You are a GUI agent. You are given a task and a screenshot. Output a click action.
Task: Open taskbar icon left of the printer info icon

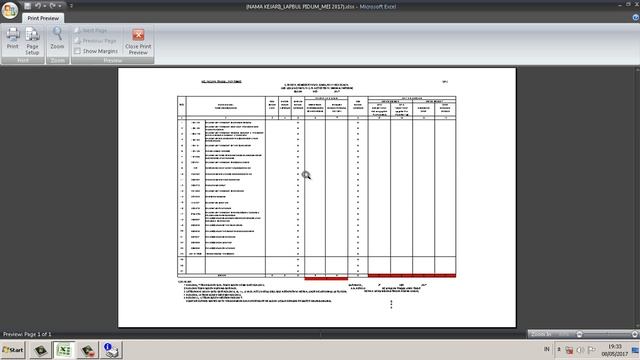(x=87, y=350)
